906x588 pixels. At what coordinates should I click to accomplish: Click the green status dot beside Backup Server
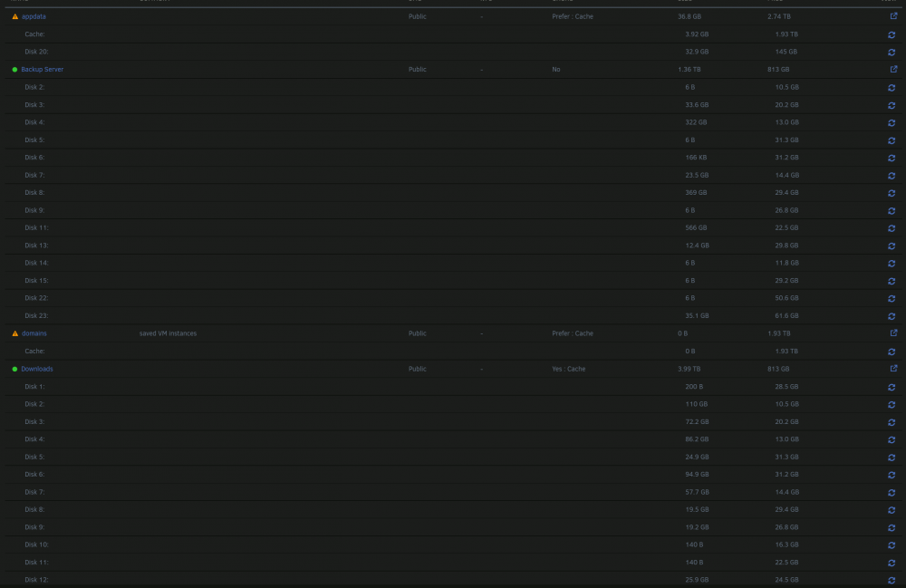15,70
